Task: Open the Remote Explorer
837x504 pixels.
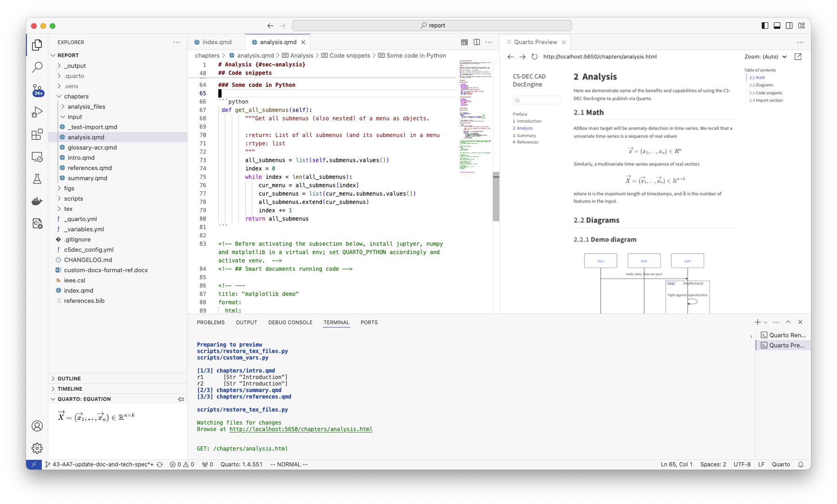Action: click(x=37, y=157)
